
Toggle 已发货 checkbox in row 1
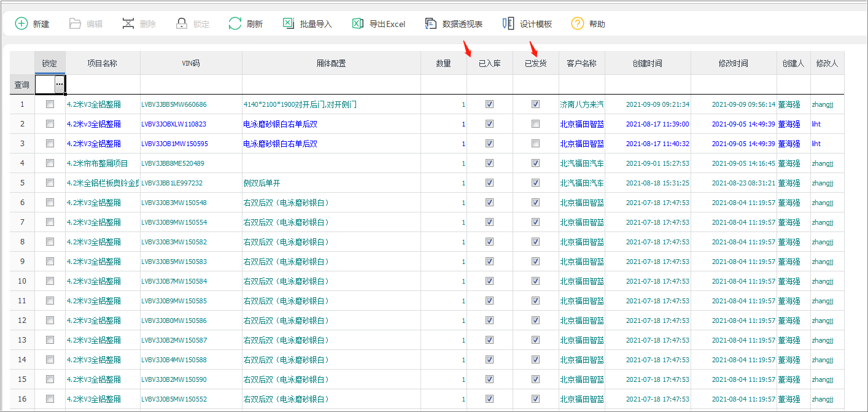[536, 104]
